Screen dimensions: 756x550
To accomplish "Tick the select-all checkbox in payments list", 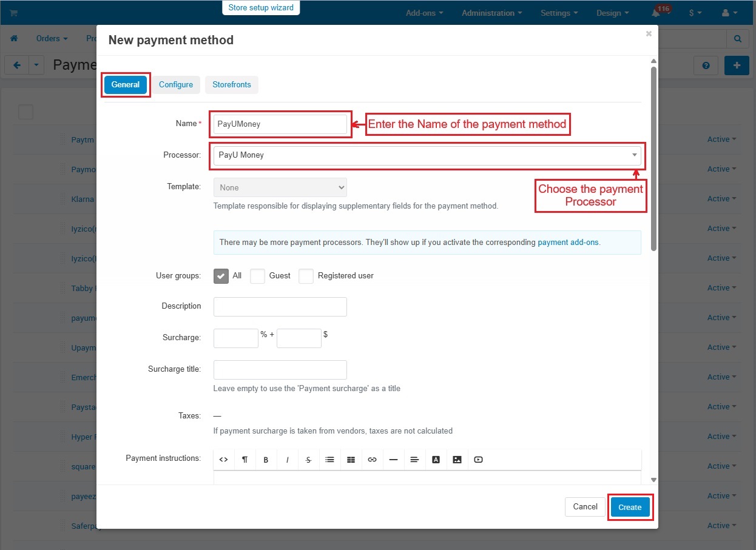I will click(x=25, y=112).
